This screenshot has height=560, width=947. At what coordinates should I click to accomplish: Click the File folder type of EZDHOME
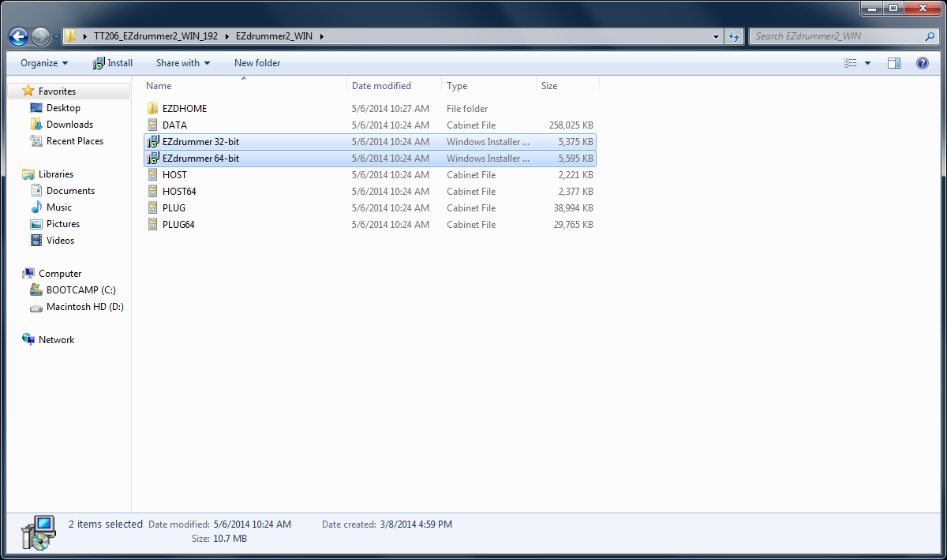[467, 109]
